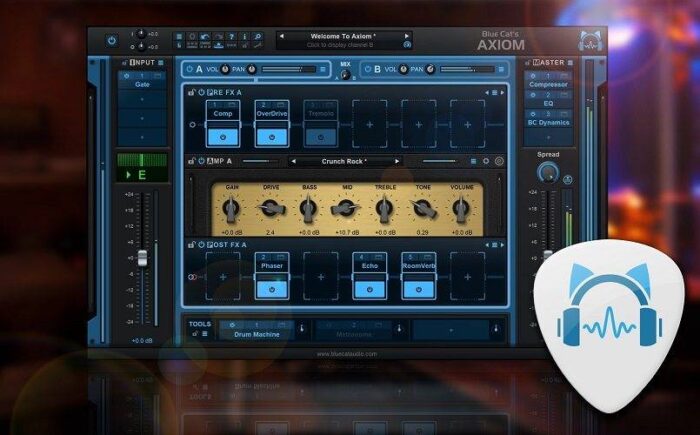700x435 pixels.
Task: Click the stereo link icon in POST FX A
Action: pyautogui.click(x=192, y=276)
